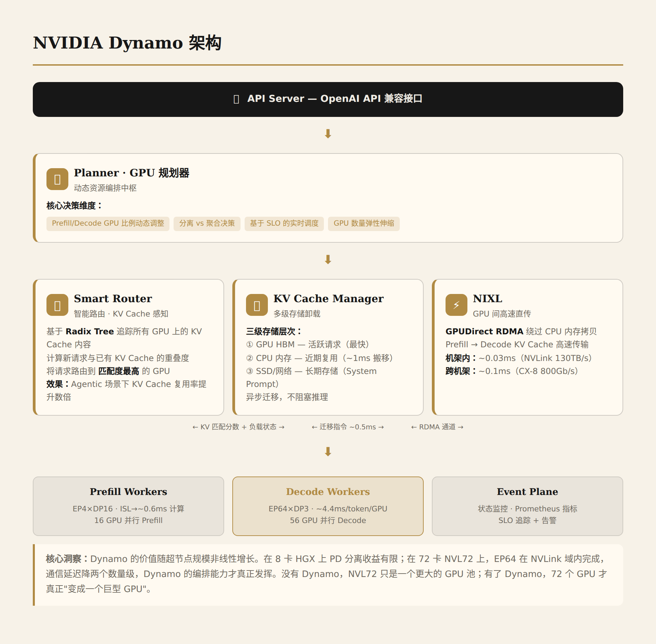Open the Event Plane box
The height and width of the screenshot is (644, 656).
(x=528, y=506)
